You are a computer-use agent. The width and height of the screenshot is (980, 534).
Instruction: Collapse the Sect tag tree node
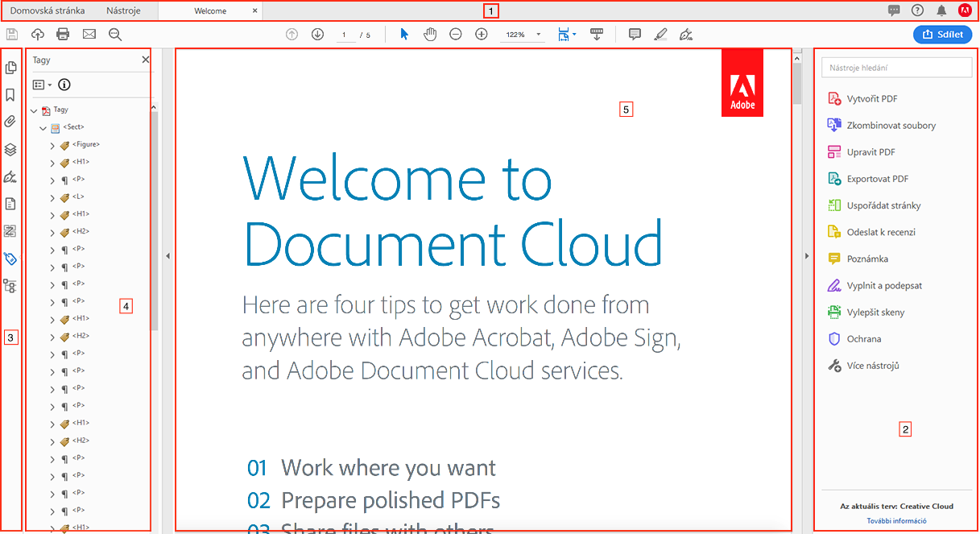43,127
